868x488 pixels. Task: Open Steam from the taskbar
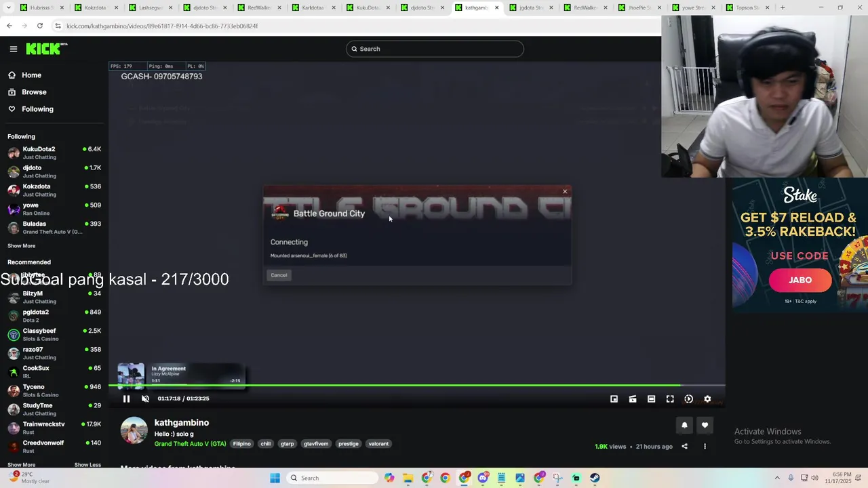click(595, 478)
